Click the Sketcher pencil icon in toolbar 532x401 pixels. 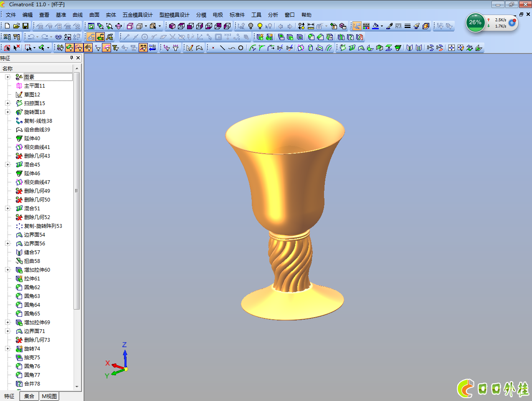[190, 48]
